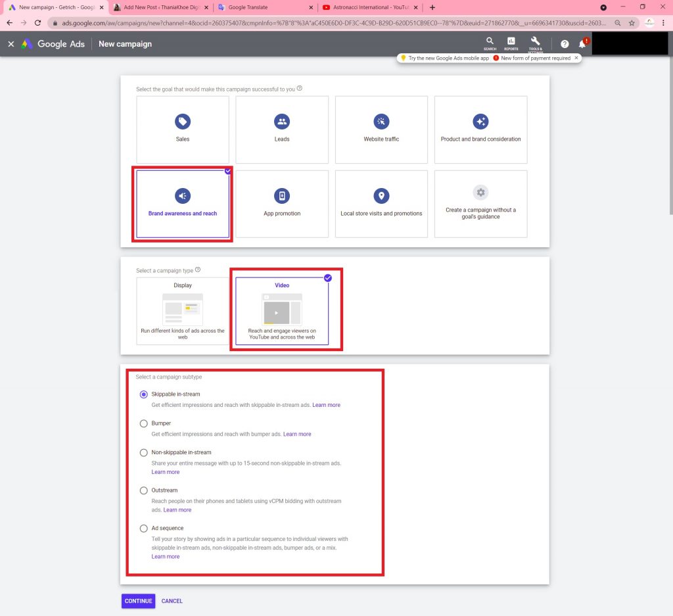Enable the Ad sequence radio option

click(x=144, y=529)
